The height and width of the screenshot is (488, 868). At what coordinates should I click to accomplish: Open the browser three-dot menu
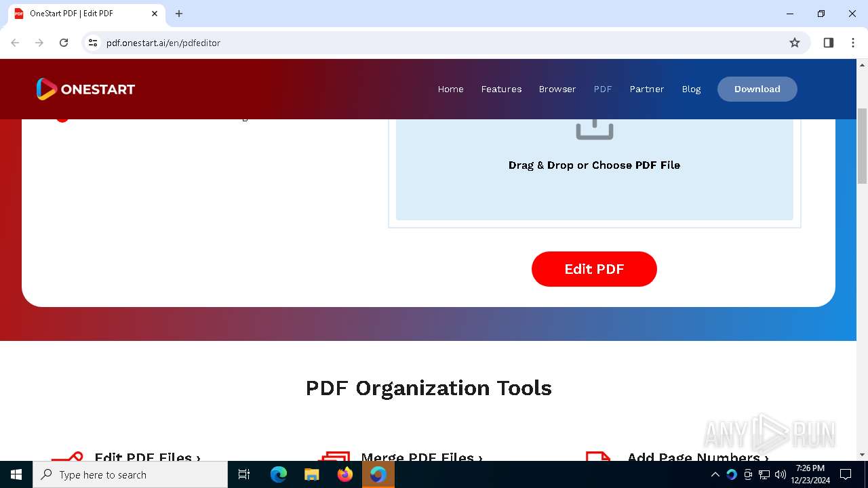[853, 43]
